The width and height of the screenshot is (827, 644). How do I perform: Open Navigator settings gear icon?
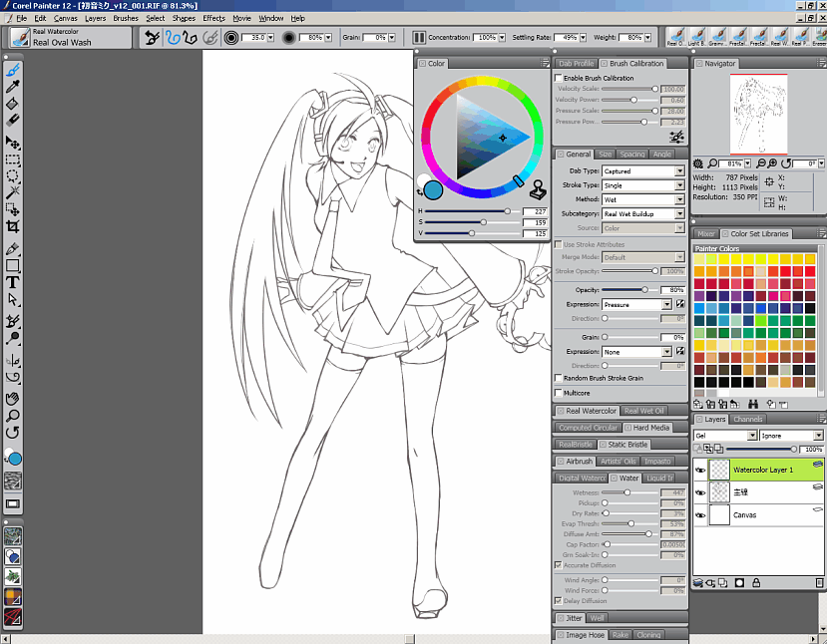coord(697,163)
